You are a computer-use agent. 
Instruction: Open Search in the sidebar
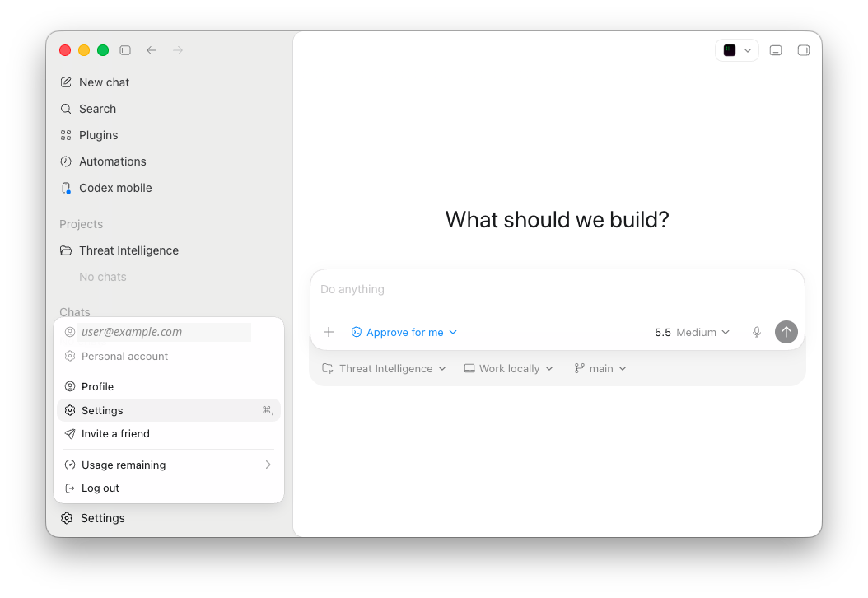click(89, 109)
